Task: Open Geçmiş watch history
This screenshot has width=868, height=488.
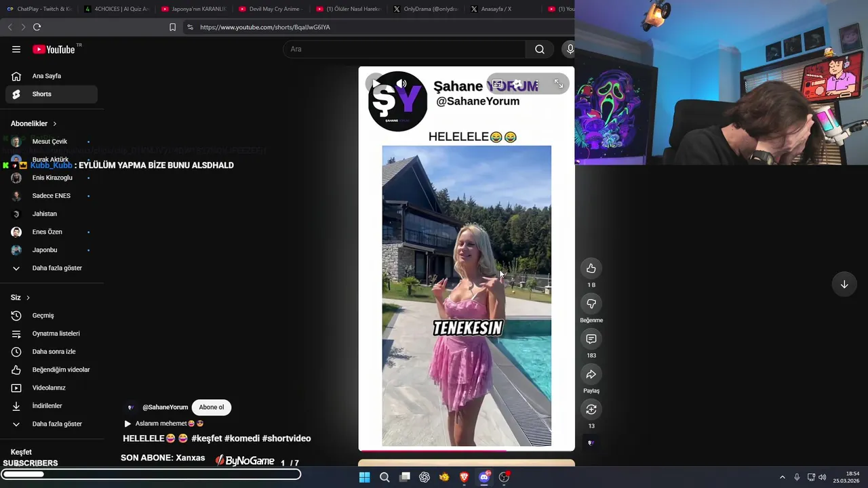Action: point(52,315)
